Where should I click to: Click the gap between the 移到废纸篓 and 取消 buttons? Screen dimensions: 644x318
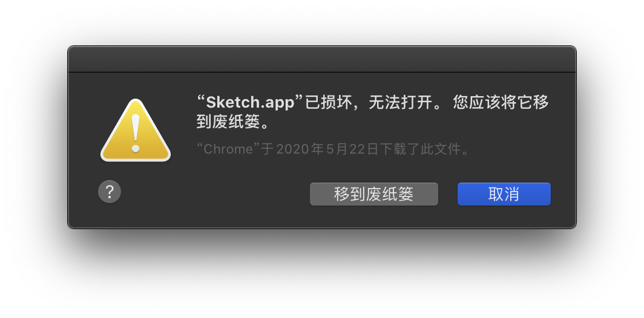[448, 194]
